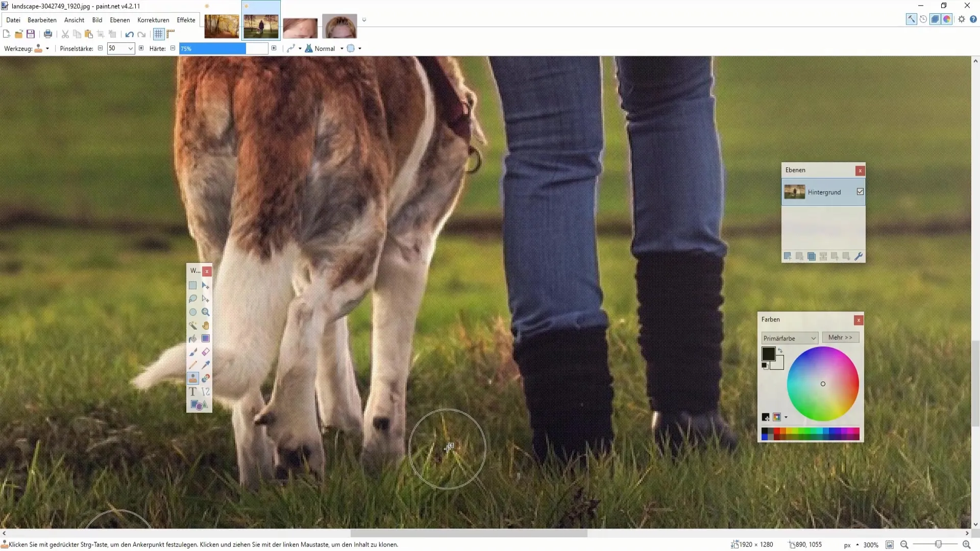Screen dimensions: 980x551
Task: Decrease Pinselstärke with minus button
Action: pyautogui.click(x=100, y=48)
